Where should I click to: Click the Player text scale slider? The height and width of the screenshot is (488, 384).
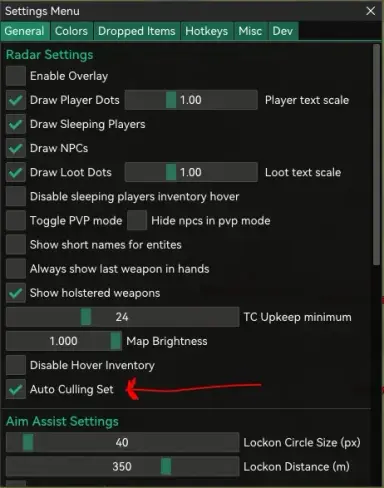point(191,100)
